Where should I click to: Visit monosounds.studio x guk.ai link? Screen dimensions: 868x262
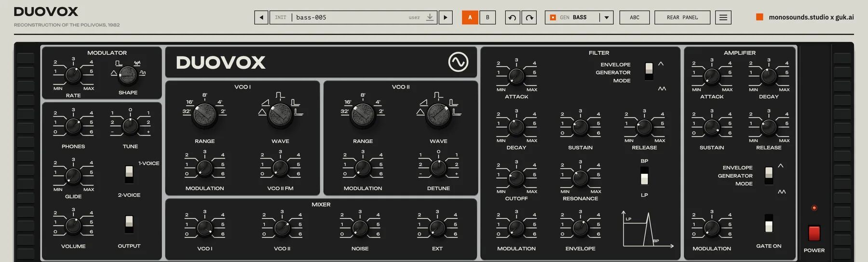[811, 17]
